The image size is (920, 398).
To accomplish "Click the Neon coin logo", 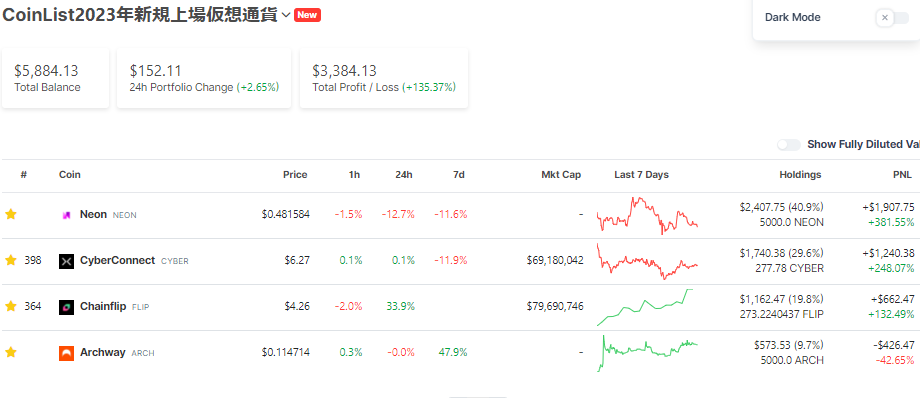I will click(x=66, y=215).
